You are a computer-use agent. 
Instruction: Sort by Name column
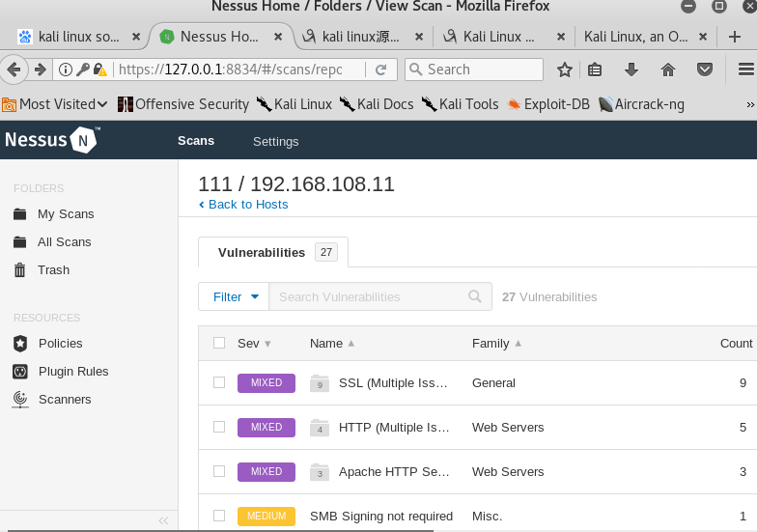point(332,344)
